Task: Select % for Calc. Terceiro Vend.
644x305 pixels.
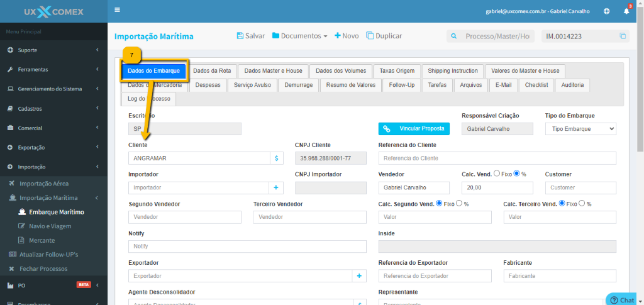Action: click(x=582, y=203)
